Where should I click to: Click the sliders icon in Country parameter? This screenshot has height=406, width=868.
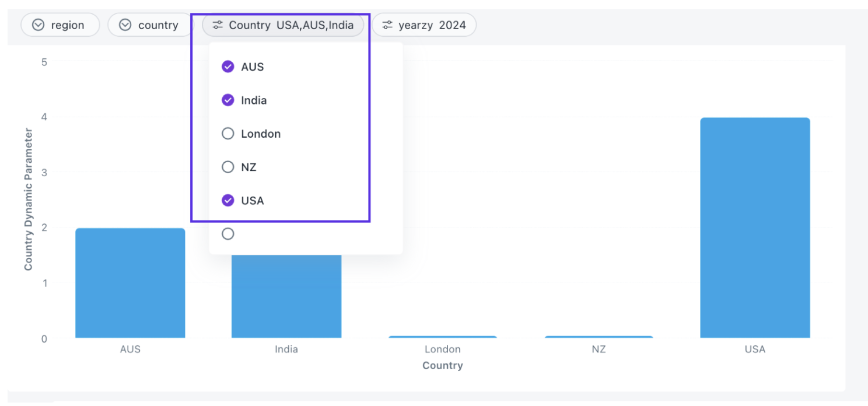(x=218, y=25)
